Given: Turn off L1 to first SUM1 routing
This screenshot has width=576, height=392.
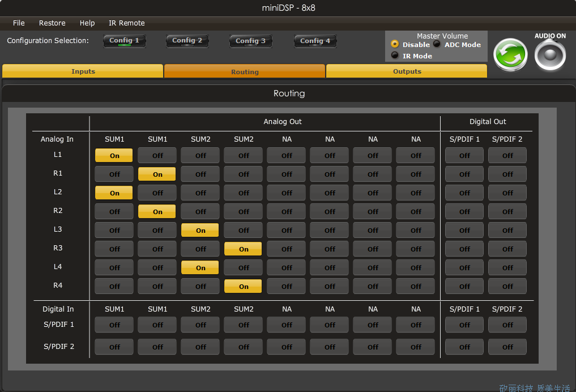Looking at the screenshot, I should pyautogui.click(x=114, y=155).
